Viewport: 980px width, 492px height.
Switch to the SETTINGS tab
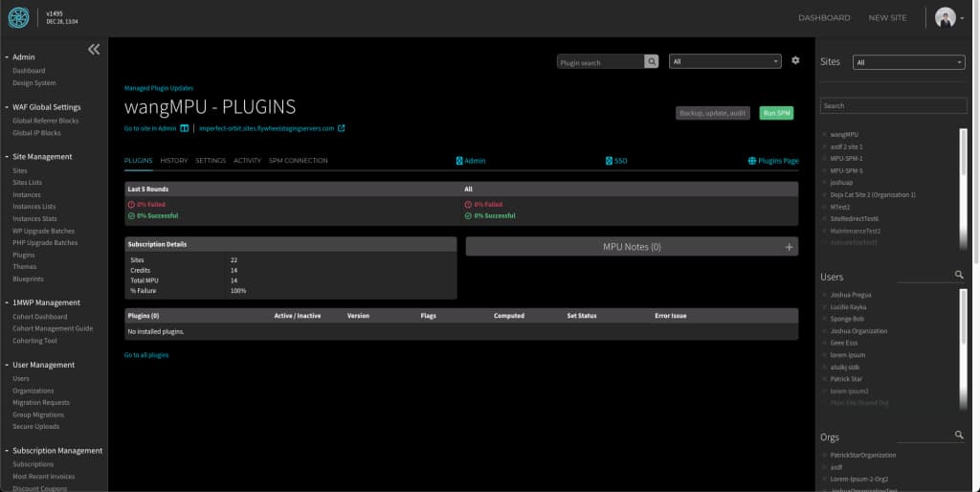[x=211, y=161]
